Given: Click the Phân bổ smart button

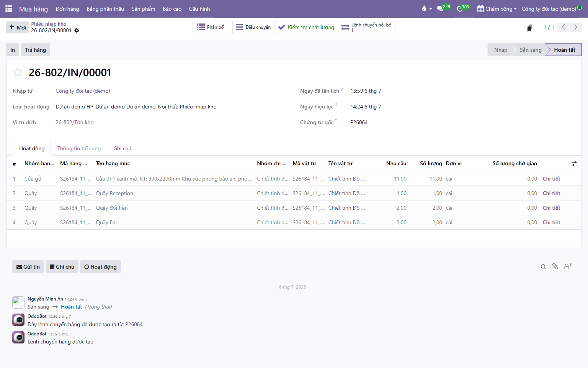Looking at the screenshot, I should (212, 27).
